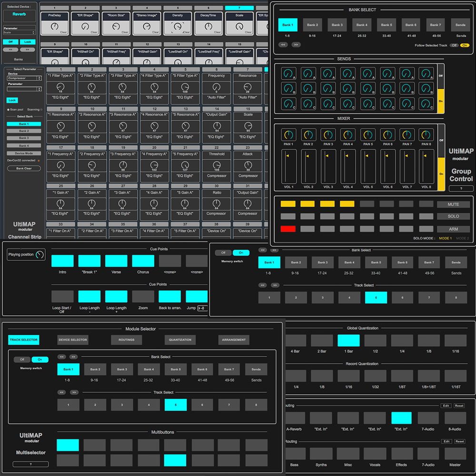Image resolution: width=476 pixels, height=476 pixels.
Task: Select the Chorus cue point pad
Action: [143, 261]
